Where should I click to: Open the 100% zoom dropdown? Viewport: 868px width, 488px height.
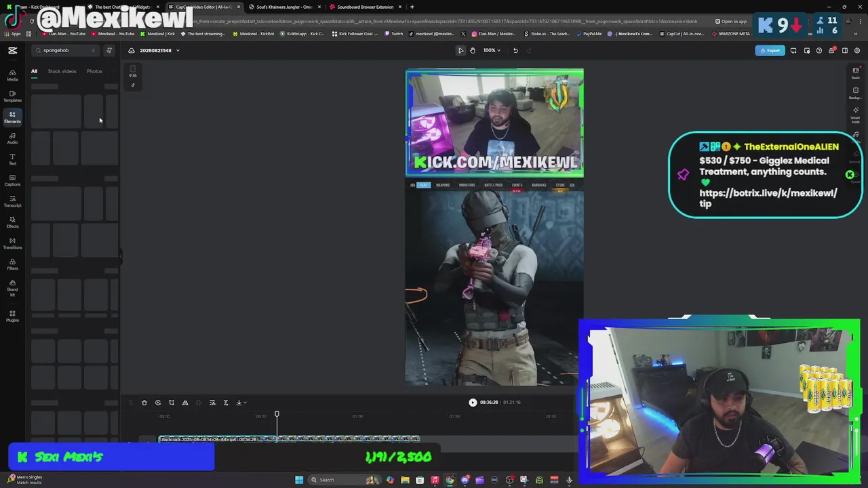(x=492, y=50)
